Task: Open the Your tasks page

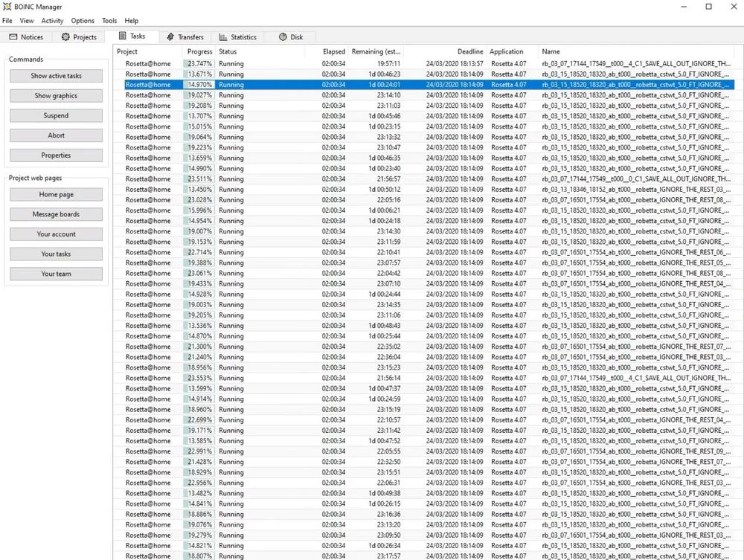Action: coord(56,254)
